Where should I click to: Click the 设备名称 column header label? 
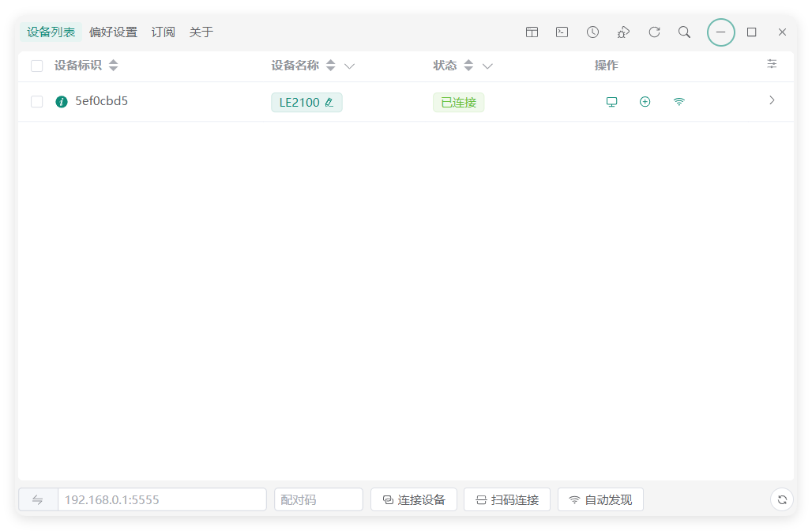[x=295, y=66]
